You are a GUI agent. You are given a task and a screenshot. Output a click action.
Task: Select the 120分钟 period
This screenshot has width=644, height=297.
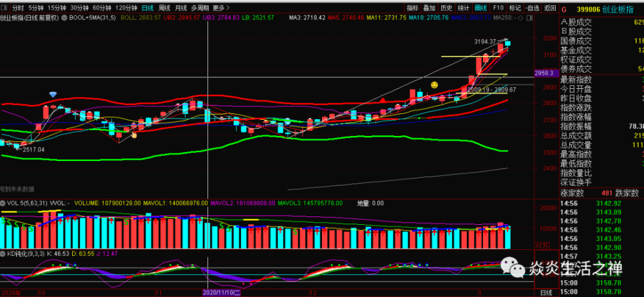coord(126,8)
